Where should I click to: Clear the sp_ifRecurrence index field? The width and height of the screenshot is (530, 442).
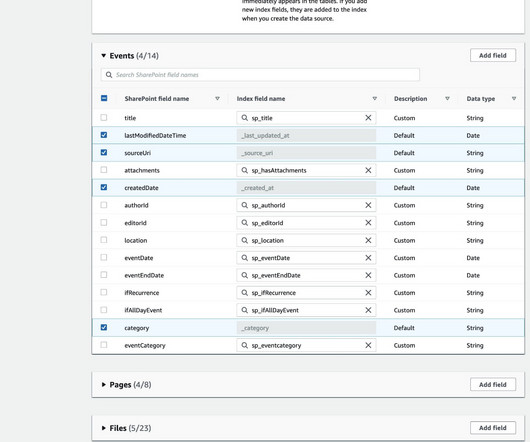(x=368, y=293)
